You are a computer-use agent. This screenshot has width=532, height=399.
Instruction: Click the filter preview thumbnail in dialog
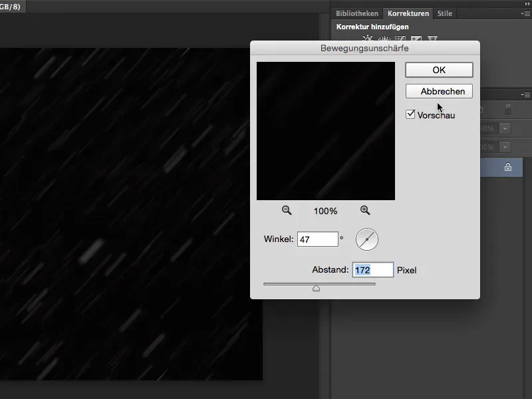(x=326, y=131)
